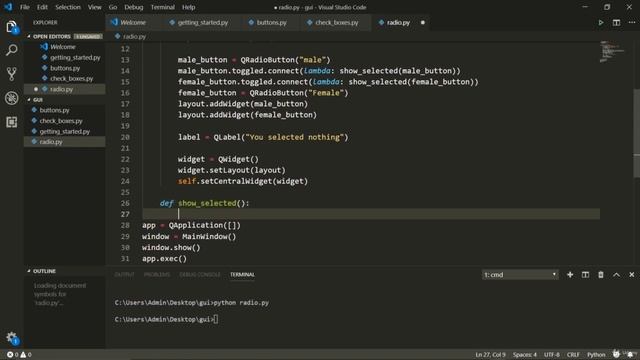
Task: Close the terminal panel
Action: (631, 275)
